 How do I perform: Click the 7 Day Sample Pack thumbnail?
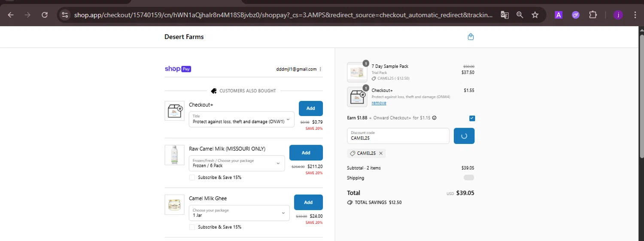click(357, 72)
